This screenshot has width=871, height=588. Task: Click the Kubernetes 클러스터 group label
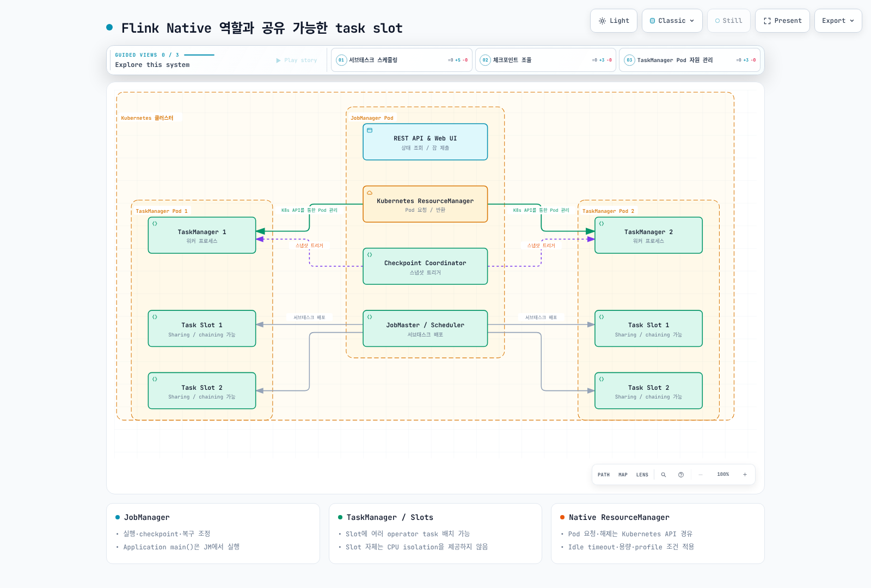click(147, 118)
